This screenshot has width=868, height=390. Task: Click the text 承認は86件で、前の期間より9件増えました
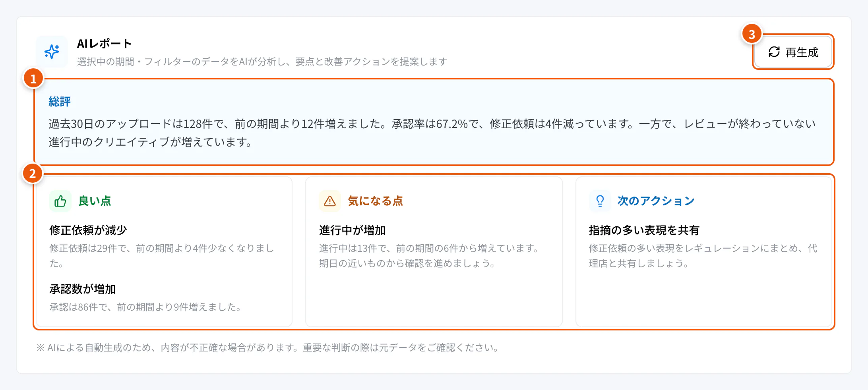145,307
